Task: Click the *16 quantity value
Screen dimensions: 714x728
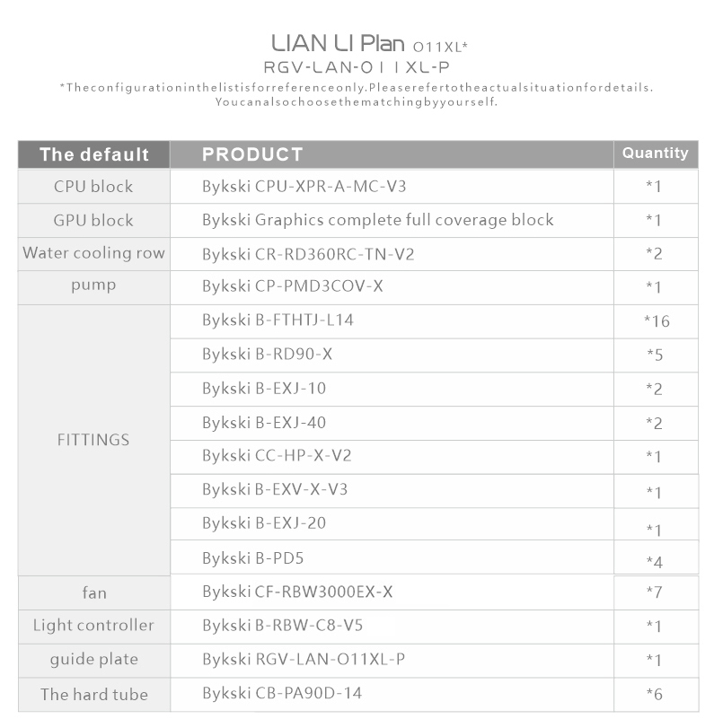Action: [x=657, y=321]
